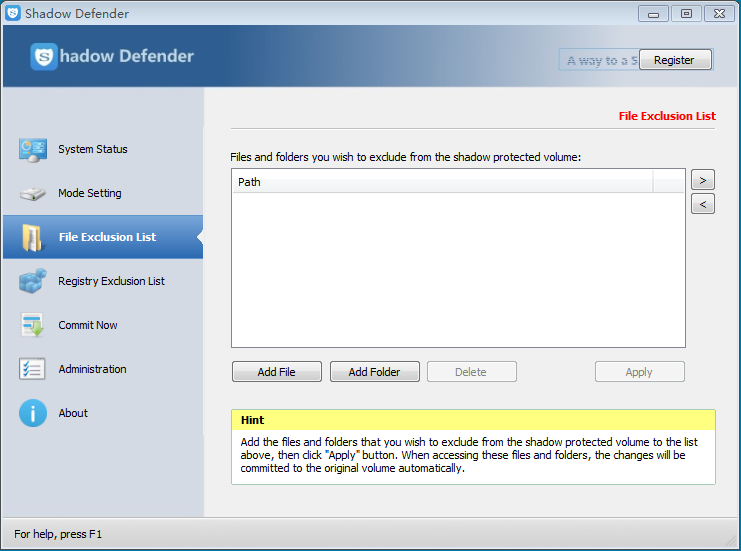Image resolution: width=741 pixels, height=551 pixels.
Task: Click the Add Folder button
Action: click(374, 372)
